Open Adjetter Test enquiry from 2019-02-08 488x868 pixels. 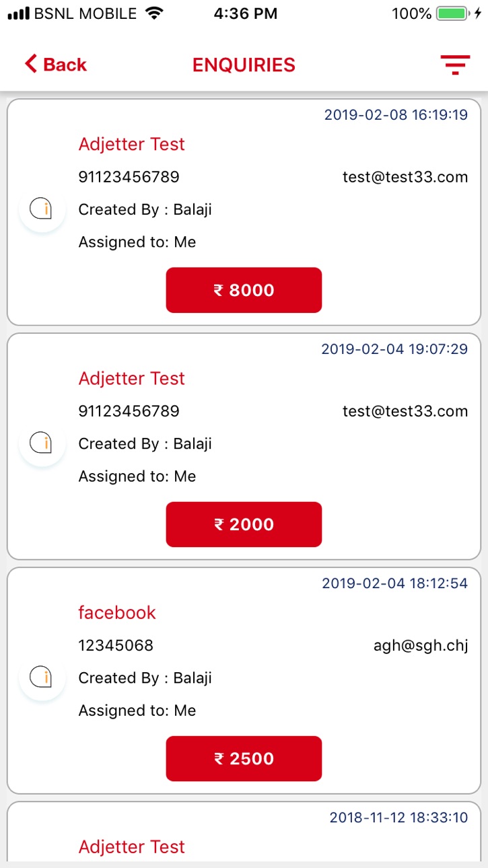(x=132, y=144)
